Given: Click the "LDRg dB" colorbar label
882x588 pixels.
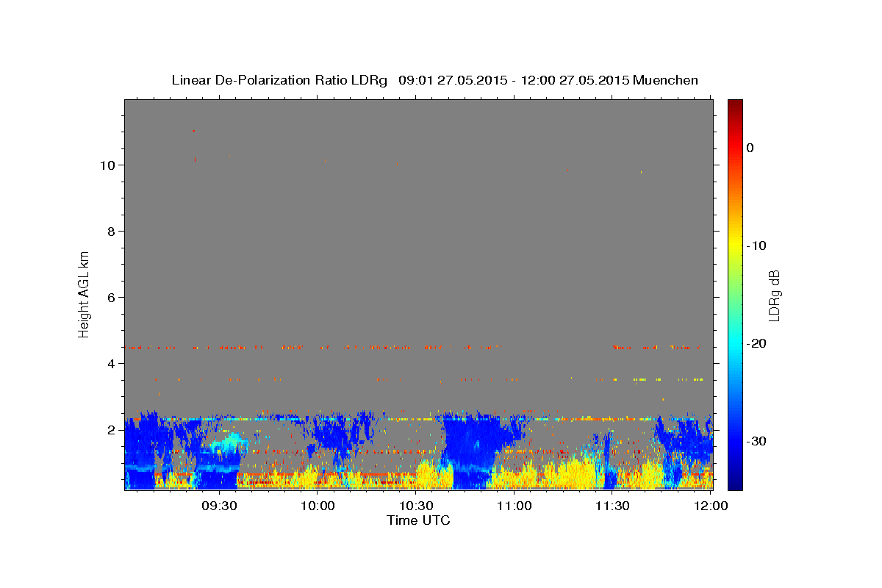Looking at the screenshot, I should pyautogui.click(x=773, y=295).
